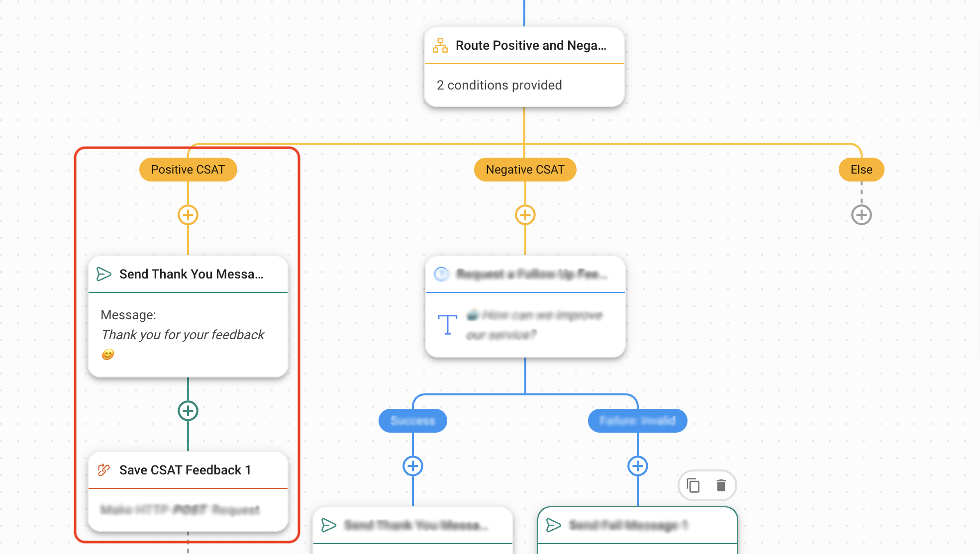Select the Else branch label
The image size is (980, 554).
pyautogui.click(x=861, y=170)
